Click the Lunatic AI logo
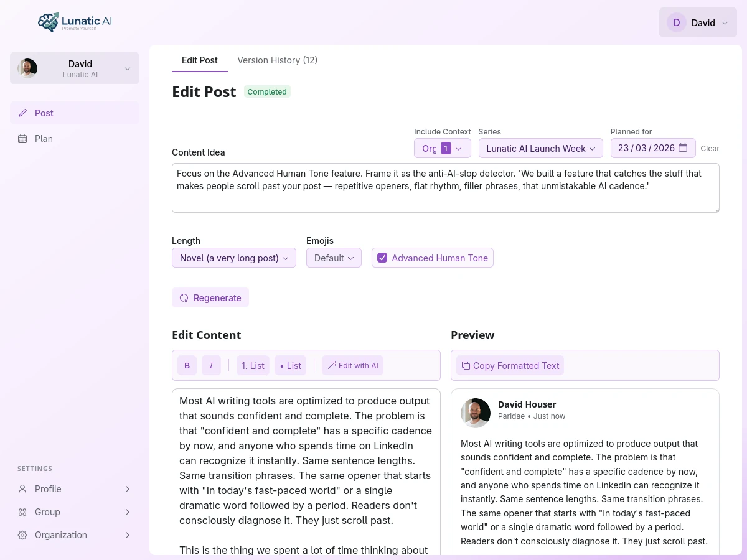Image resolution: width=747 pixels, height=560 pixels. tap(75, 22)
